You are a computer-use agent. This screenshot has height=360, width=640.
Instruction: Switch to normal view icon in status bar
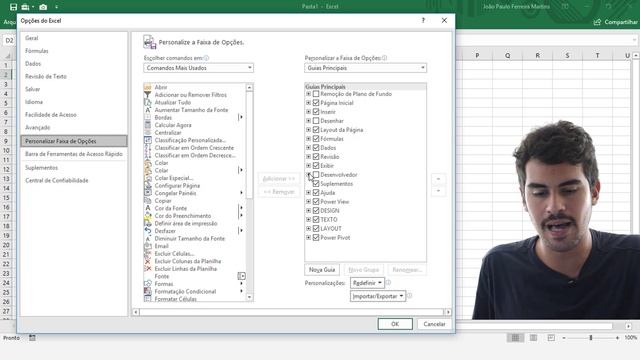tap(516, 338)
